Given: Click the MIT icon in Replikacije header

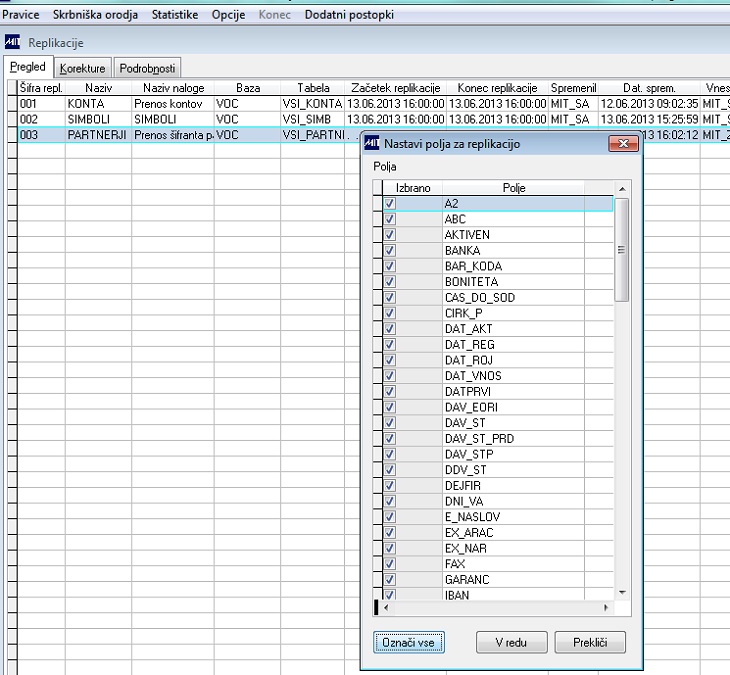Looking at the screenshot, I should tap(13, 42).
